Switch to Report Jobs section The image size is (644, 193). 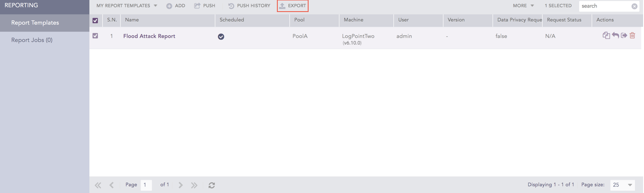tap(32, 40)
